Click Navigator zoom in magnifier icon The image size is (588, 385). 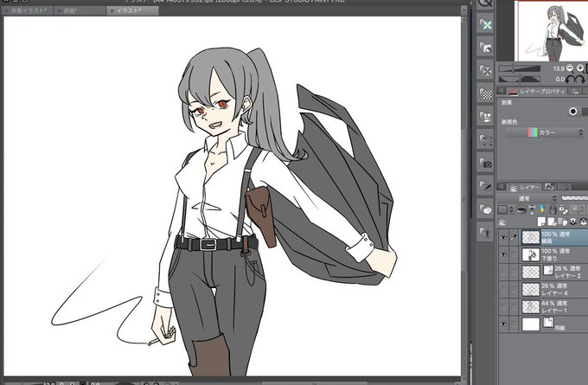coord(580,68)
